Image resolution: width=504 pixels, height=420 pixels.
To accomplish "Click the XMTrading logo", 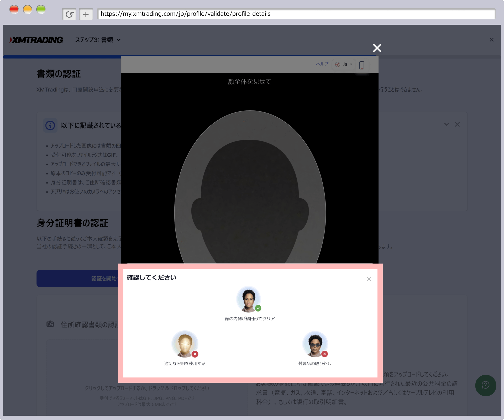I will click(36, 40).
